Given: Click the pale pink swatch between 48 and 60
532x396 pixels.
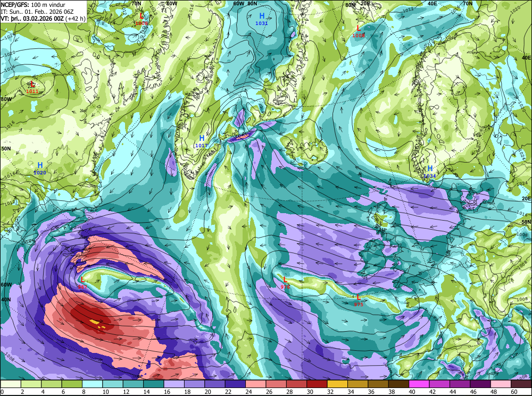Looking at the screenshot, I should click(501, 384).
